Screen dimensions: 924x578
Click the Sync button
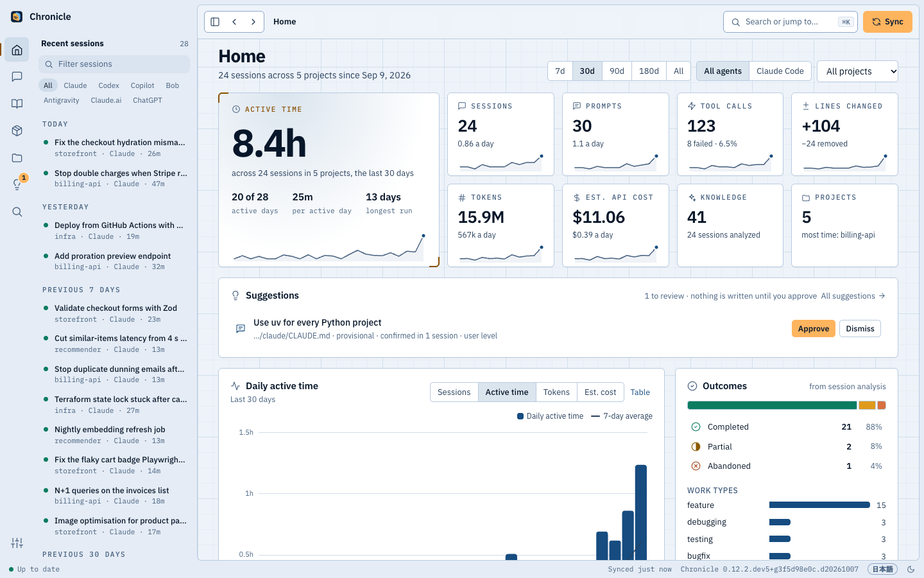887,22
